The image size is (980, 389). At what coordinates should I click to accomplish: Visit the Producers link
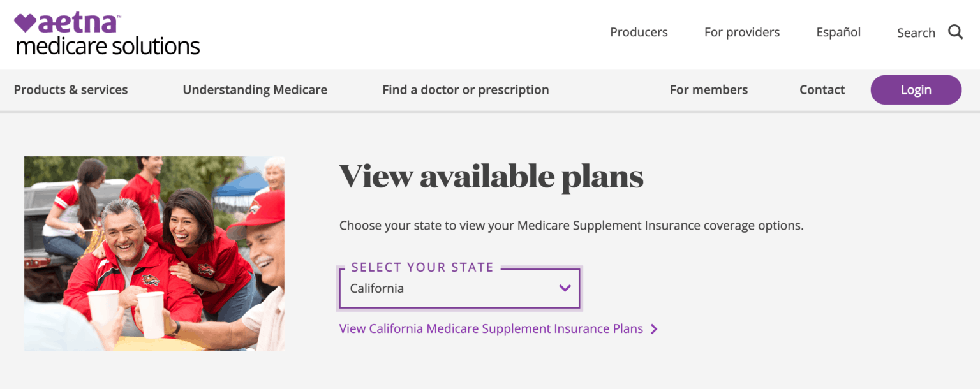click(639, 32)
